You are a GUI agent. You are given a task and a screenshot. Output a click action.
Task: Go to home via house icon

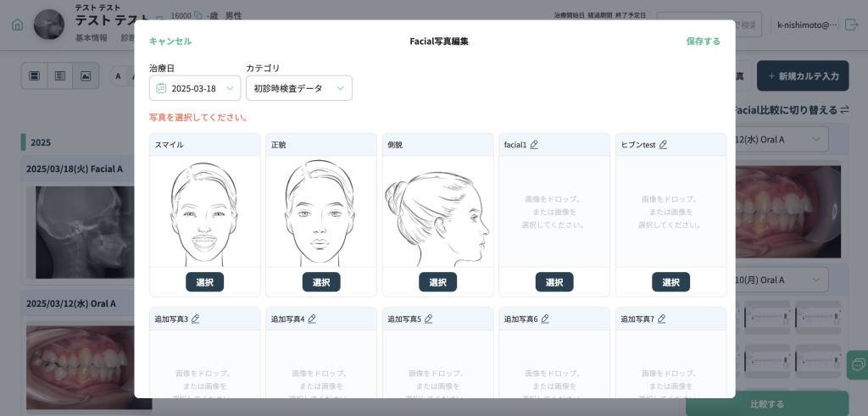[x=17, y=25]
